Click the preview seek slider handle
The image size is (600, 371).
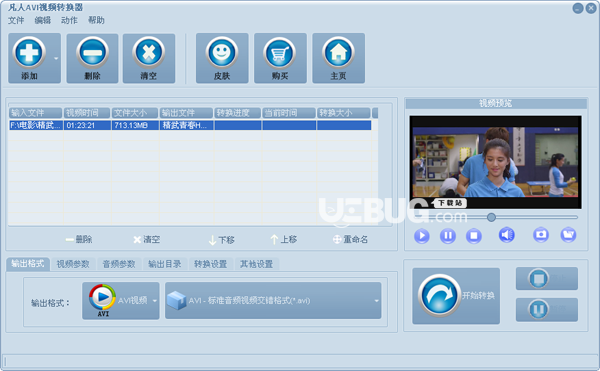[x=491, y=217]
